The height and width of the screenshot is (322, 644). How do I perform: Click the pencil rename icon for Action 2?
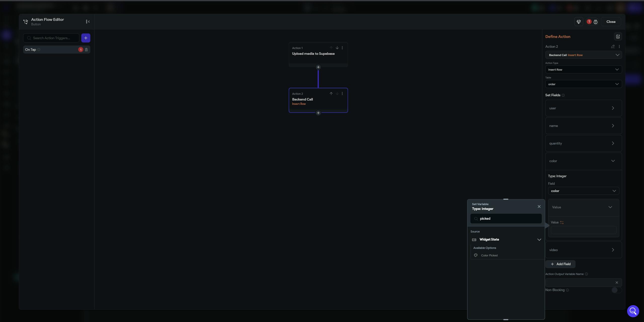point(613,47)
